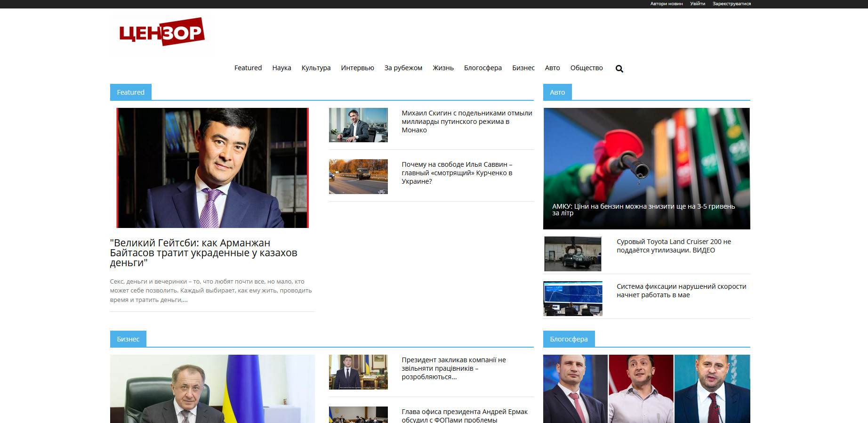Read the Илья Саввин article headline
The height and width of the screenshot is (423, 868).
point(457,173)
